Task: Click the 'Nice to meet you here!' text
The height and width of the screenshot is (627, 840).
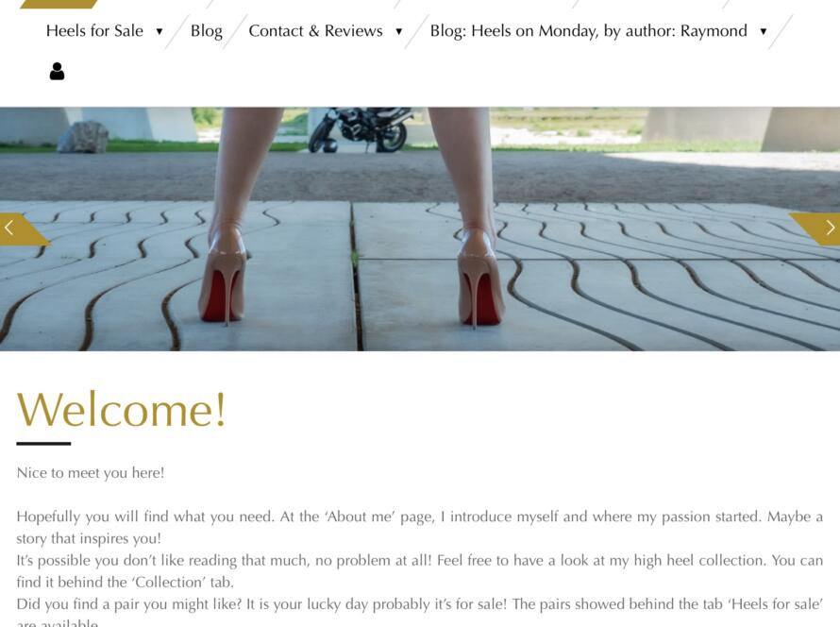Action: pos(91,473)
